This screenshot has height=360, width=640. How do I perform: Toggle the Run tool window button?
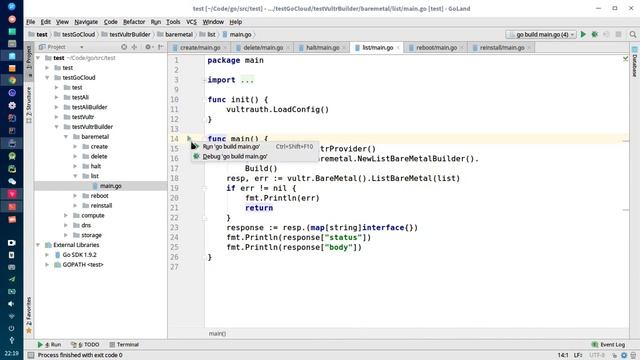tap(49, 344)
